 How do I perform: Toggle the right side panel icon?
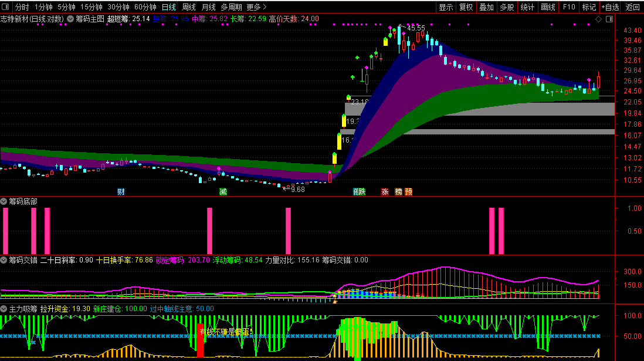click(x=610, y=19)
